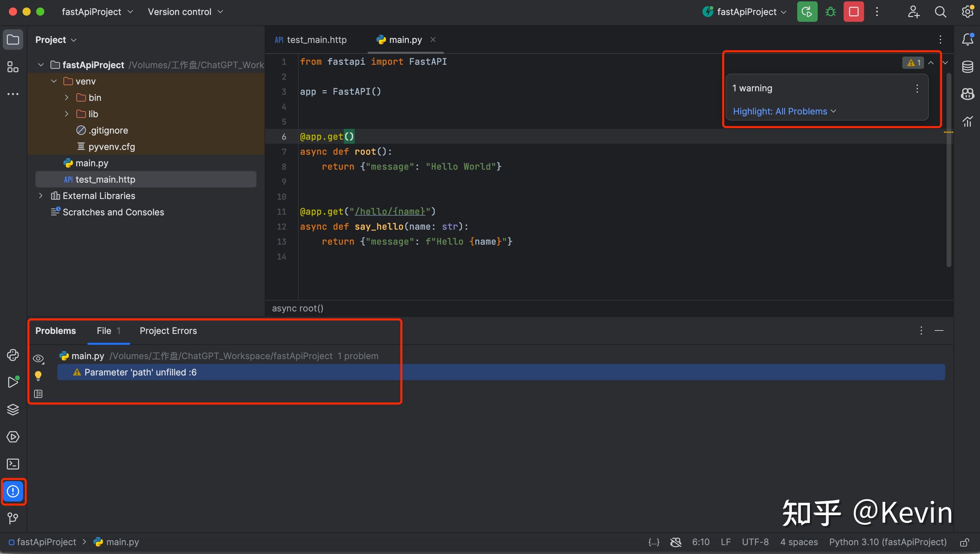
Task: Open the Structure tool window
Action: pos(13,67)
